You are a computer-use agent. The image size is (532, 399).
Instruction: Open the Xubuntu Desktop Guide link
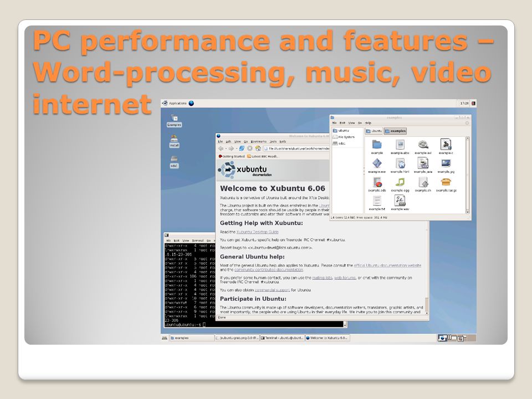[258, 232]
